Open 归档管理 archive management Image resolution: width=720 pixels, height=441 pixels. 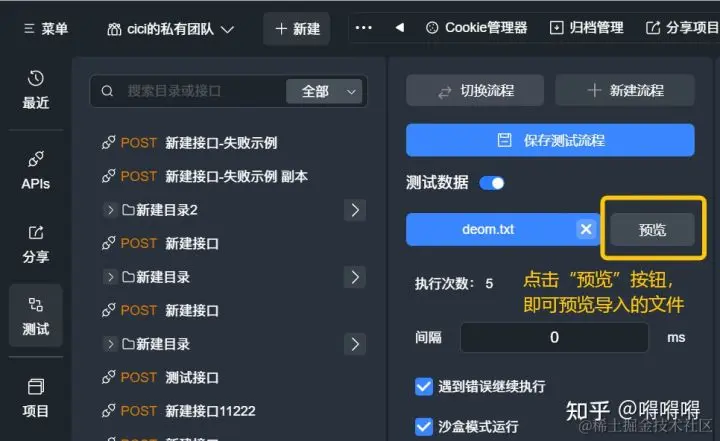(587, 28)
